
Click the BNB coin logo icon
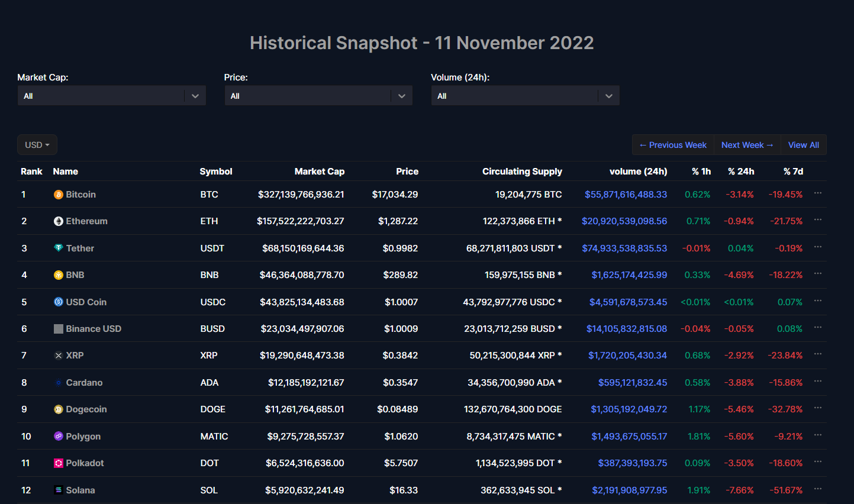[58, 275]
